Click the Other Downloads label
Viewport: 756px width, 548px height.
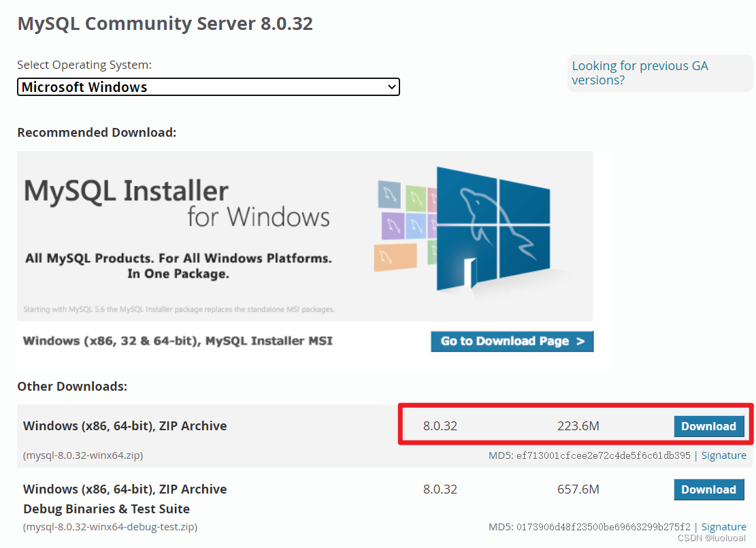coord(72,387)
